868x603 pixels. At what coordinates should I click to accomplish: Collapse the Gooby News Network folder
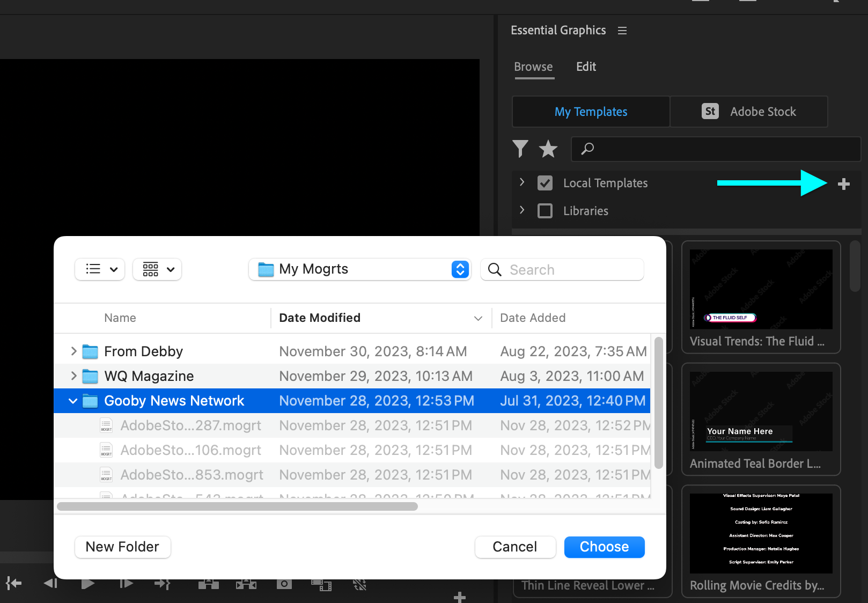pyautogui.click(x=73, y=401)
